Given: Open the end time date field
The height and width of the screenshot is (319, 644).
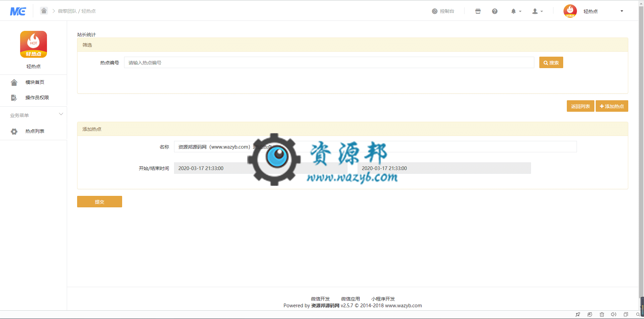Looking at the screenshot, I should pyautogui.click(x=444, y=168).
